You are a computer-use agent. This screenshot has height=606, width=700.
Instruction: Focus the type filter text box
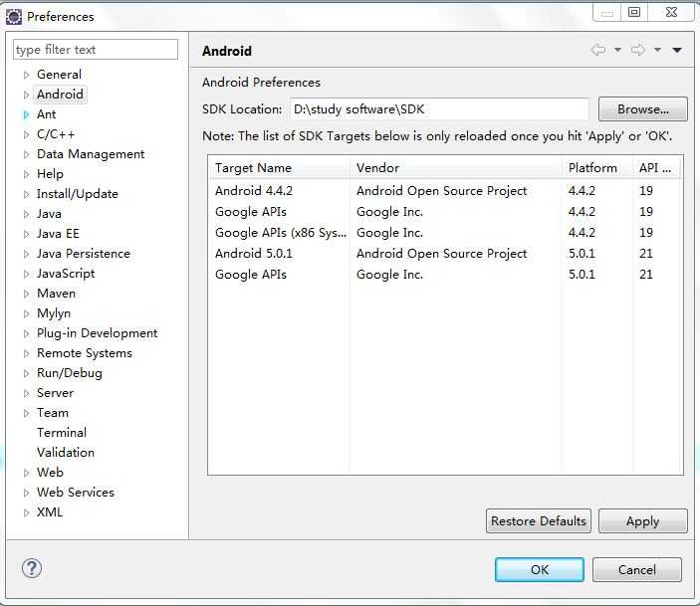(96, 50)
